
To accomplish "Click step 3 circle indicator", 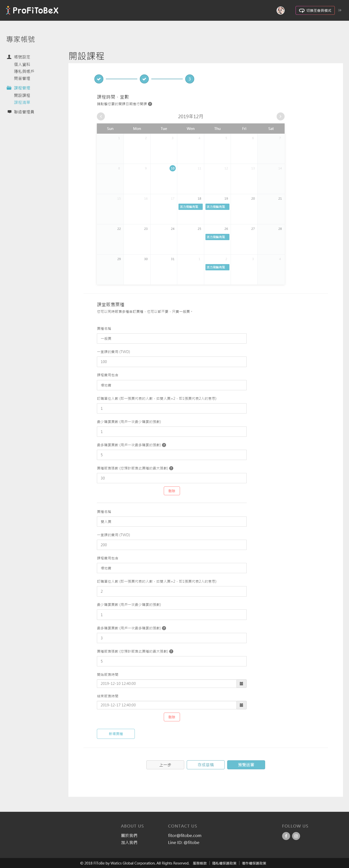I will click(x=189, y=79).
